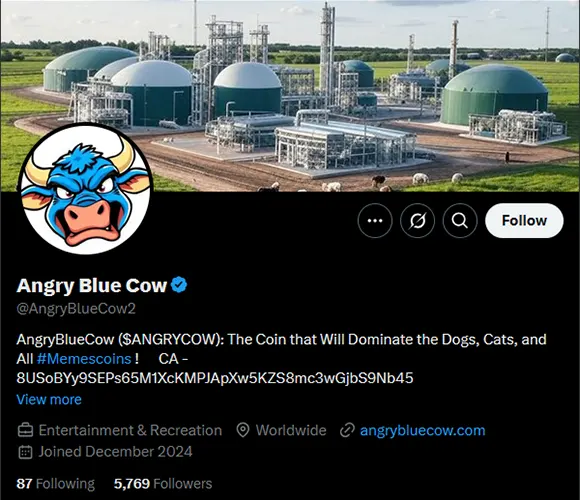Open the 5,769 Followers list
Viewport: 580px width, 500px height.
(163, 484)
